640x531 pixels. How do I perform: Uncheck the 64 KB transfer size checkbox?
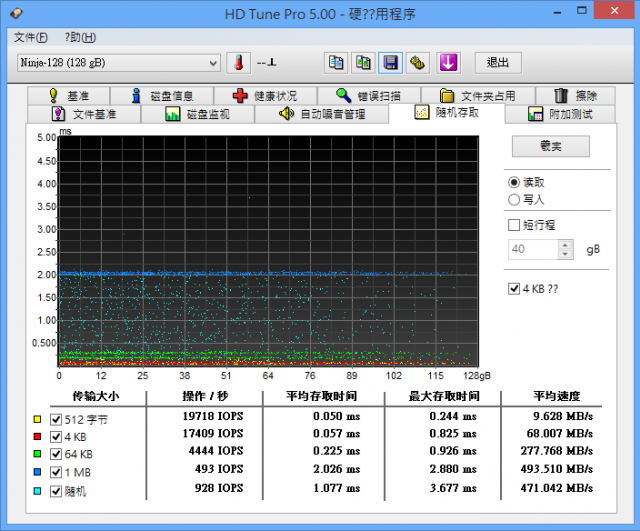56,454
